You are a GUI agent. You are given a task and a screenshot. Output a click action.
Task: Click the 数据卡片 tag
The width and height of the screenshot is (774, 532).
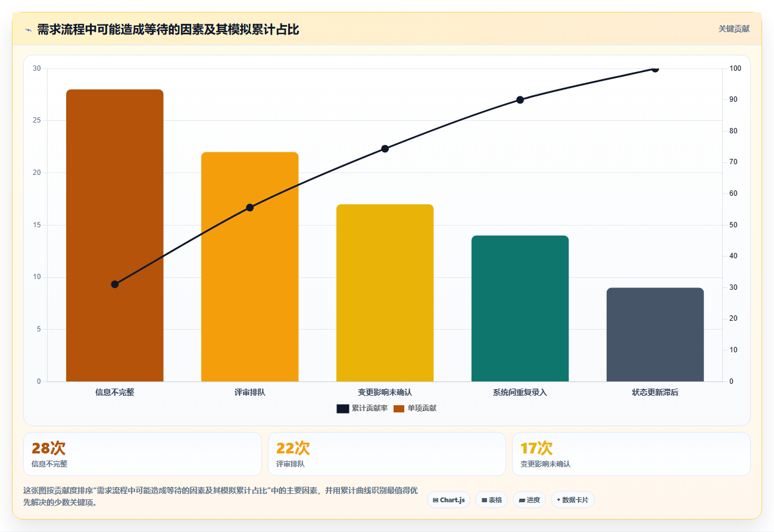572,500
